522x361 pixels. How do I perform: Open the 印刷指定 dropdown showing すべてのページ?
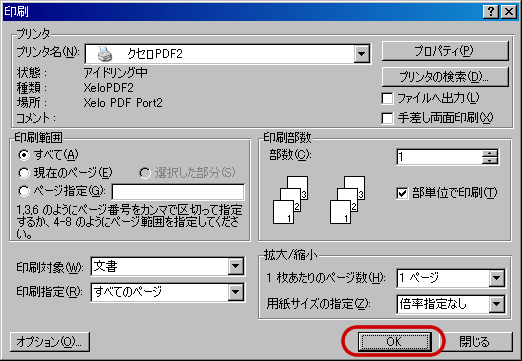236,292
